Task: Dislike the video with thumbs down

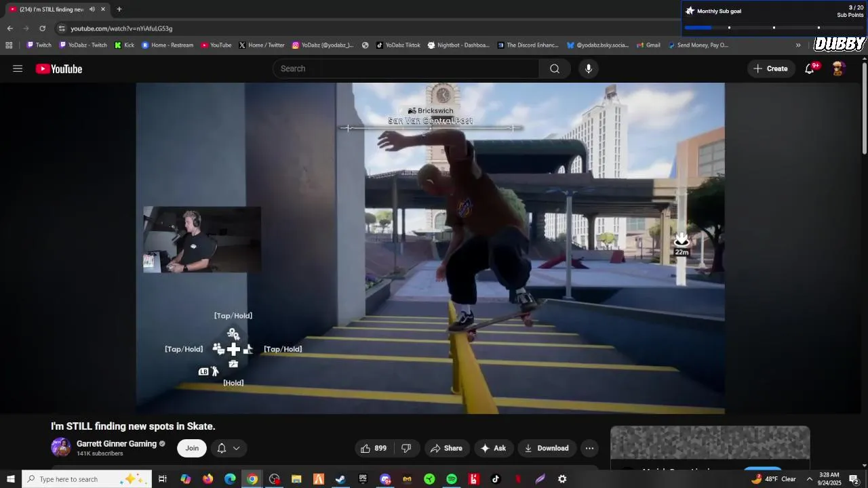Action: pos(406,448)
